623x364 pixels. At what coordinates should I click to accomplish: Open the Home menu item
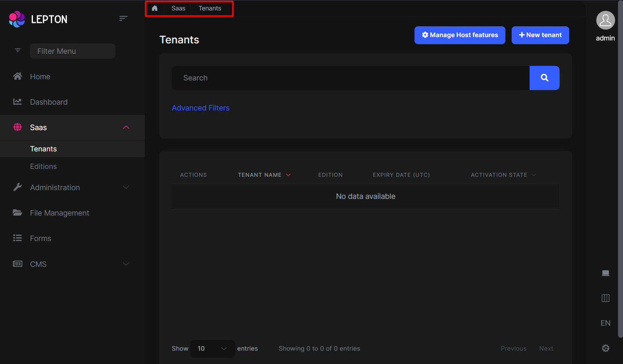[72, 77]
